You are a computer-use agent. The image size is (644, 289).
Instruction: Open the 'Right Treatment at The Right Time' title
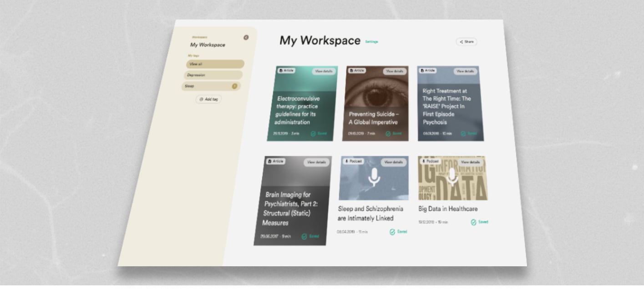coord(446,107)
